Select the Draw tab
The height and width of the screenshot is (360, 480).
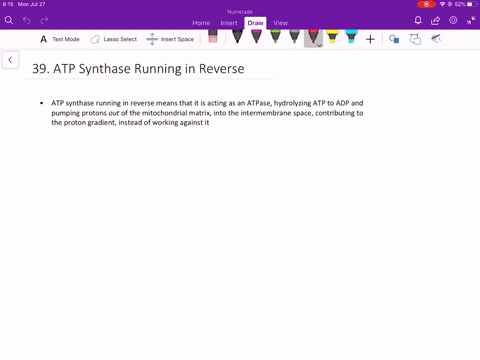pos(255,23)
